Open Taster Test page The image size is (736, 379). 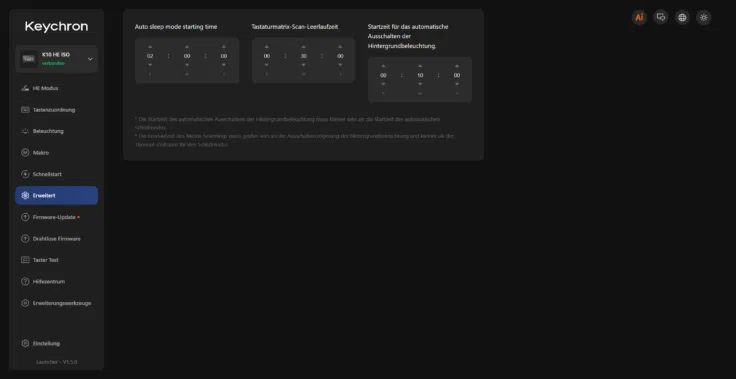pyautogui.click(x=57, y=260)
